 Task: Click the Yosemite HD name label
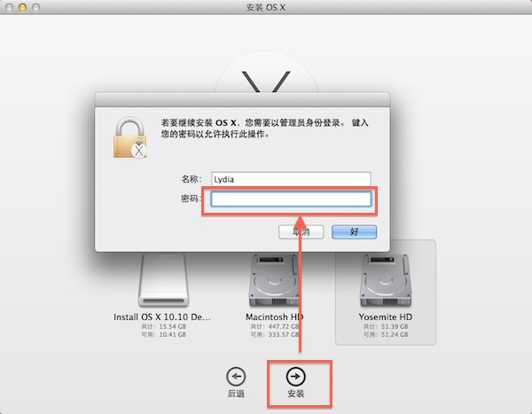tap(386, 317)
